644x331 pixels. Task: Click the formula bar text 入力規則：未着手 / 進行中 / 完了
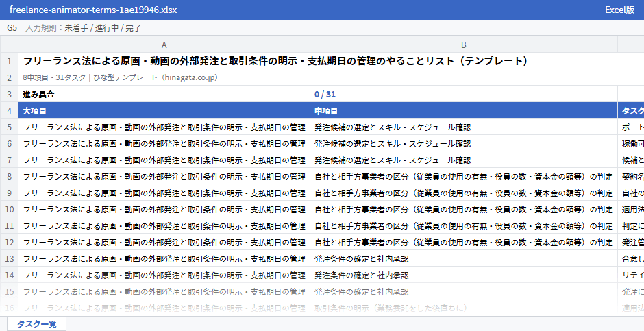click(84, 28)
